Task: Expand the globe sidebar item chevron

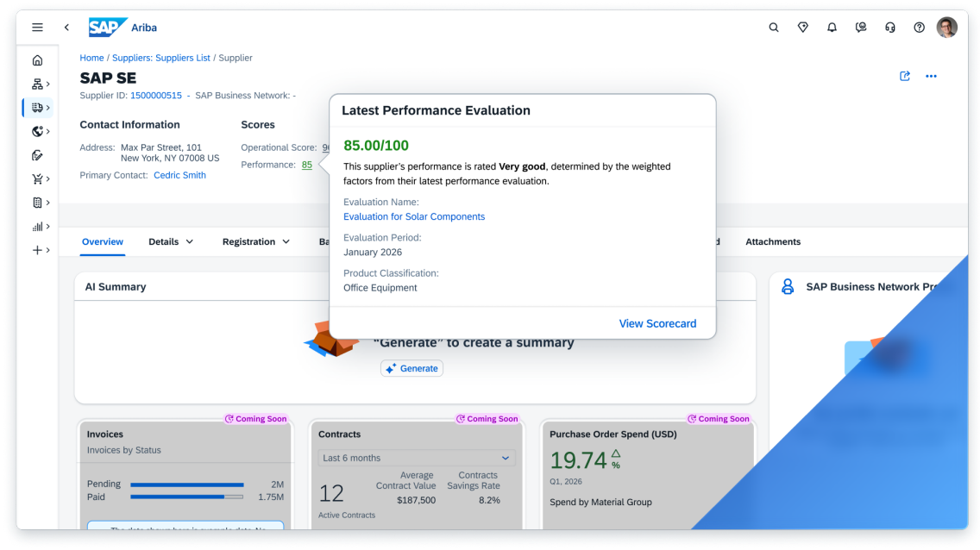Action: click(48, 132)
